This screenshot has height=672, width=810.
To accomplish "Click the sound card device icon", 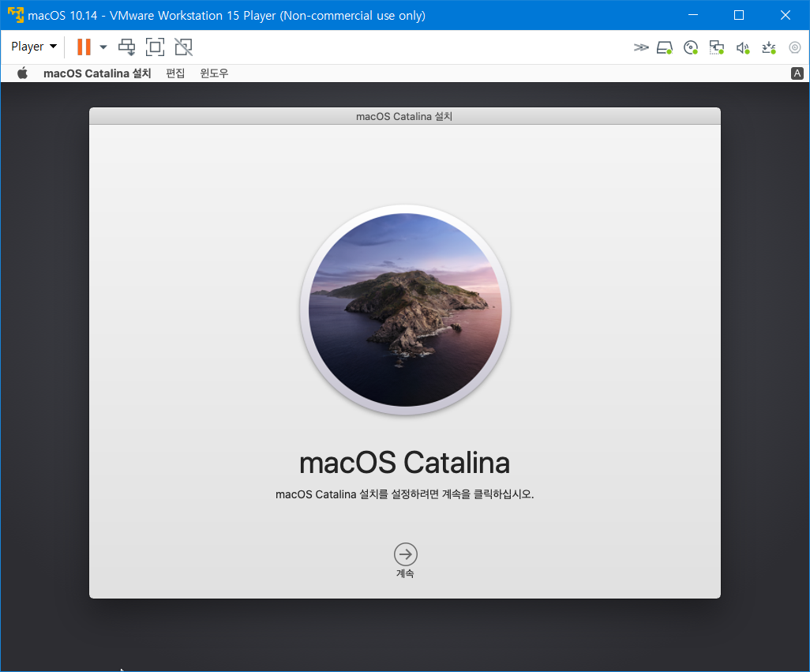I will pos(743,48).
